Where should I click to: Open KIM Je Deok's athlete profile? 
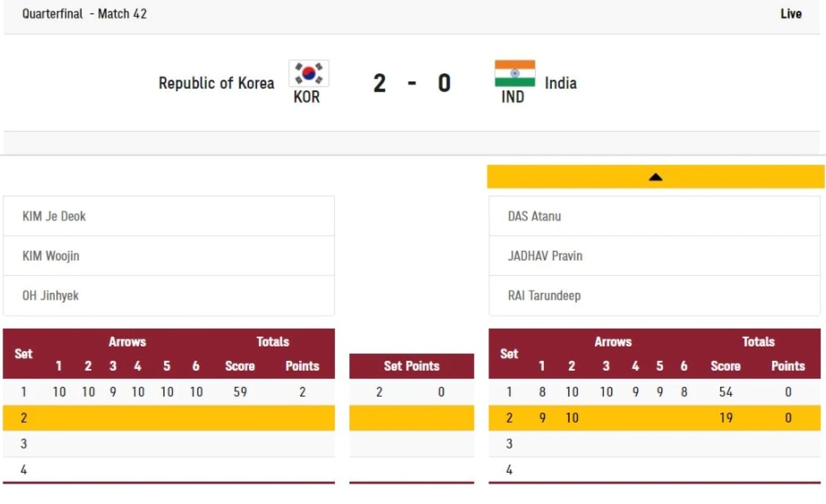(55, 217)
